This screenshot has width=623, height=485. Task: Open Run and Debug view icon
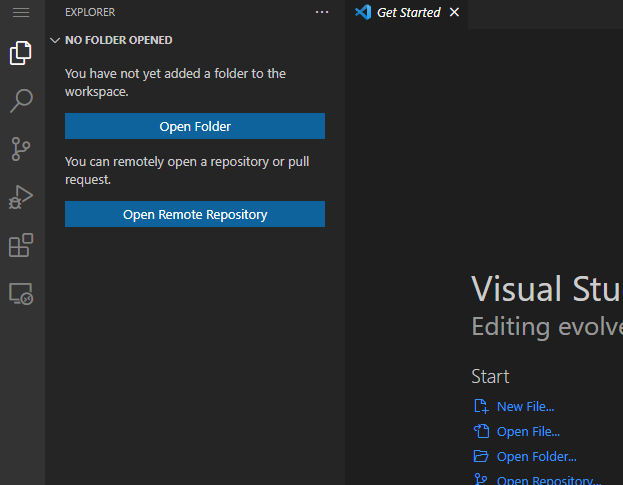pos(21,197)
